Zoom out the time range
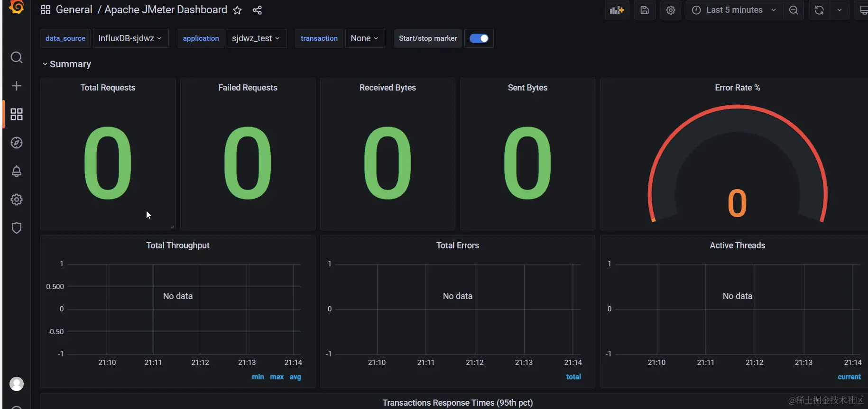 794,10
